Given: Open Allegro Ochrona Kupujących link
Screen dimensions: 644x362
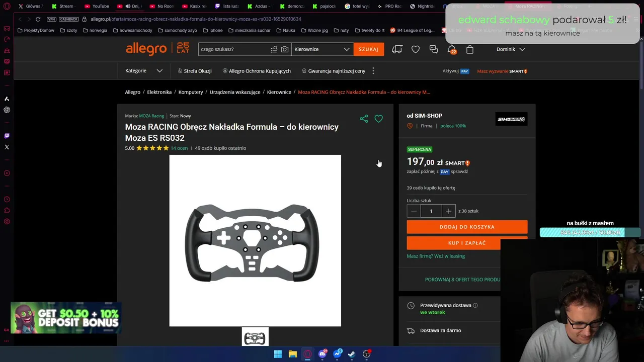Looking at the screenshot, I should click(257, 71).
